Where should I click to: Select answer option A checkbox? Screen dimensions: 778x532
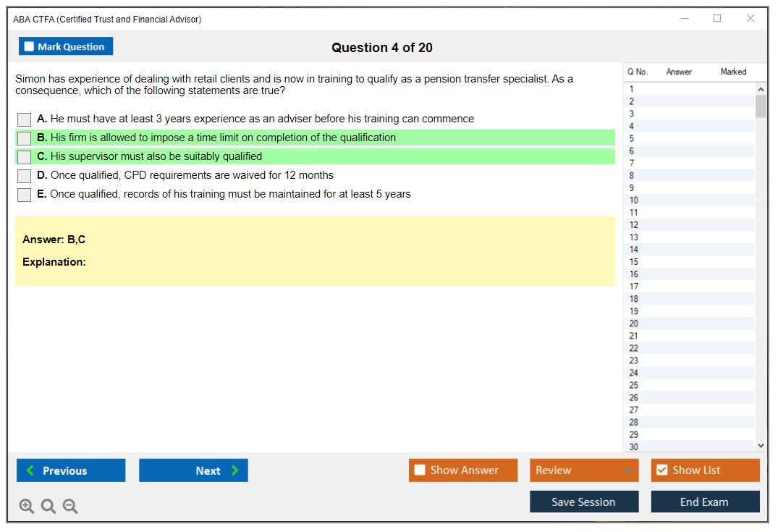(25, 119)
